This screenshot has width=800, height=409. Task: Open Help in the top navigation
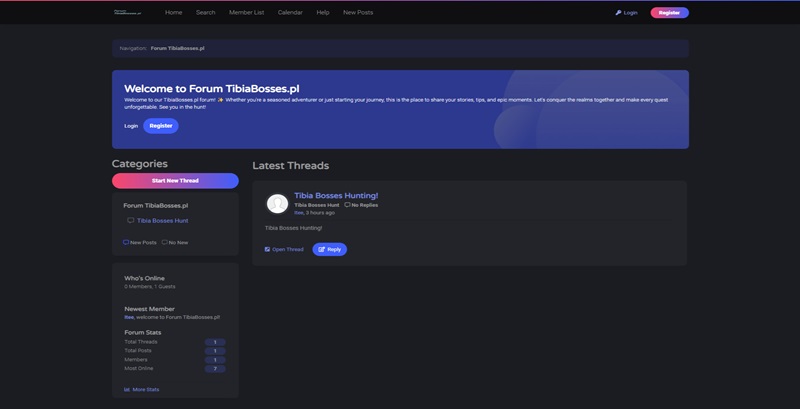tap(323, 12)
